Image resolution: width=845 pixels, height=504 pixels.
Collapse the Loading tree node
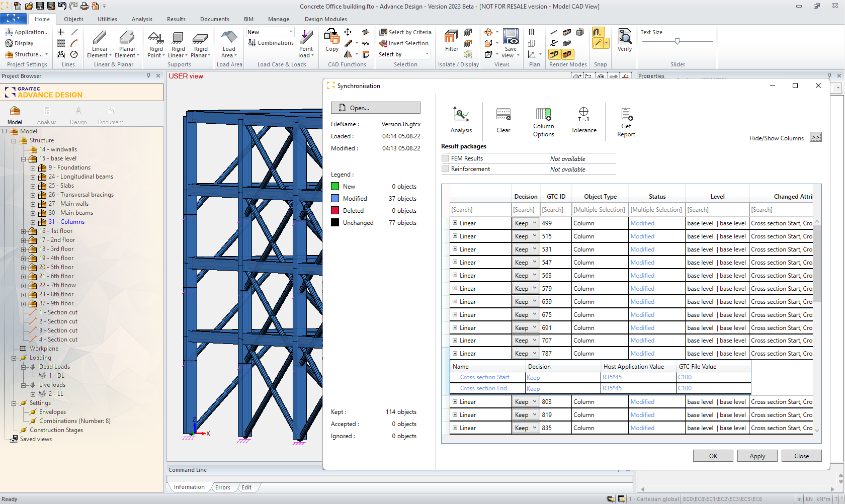(x=14, y=358)
